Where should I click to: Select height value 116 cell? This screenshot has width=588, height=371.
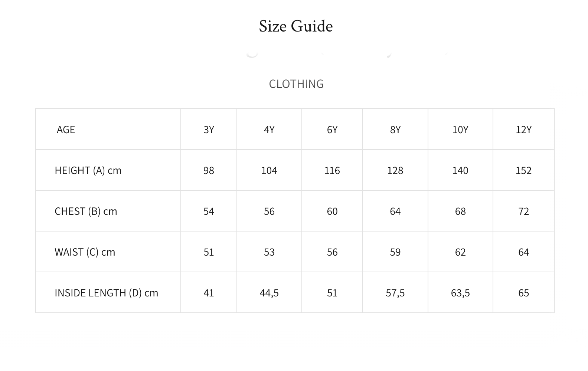(x=332, y=170)
